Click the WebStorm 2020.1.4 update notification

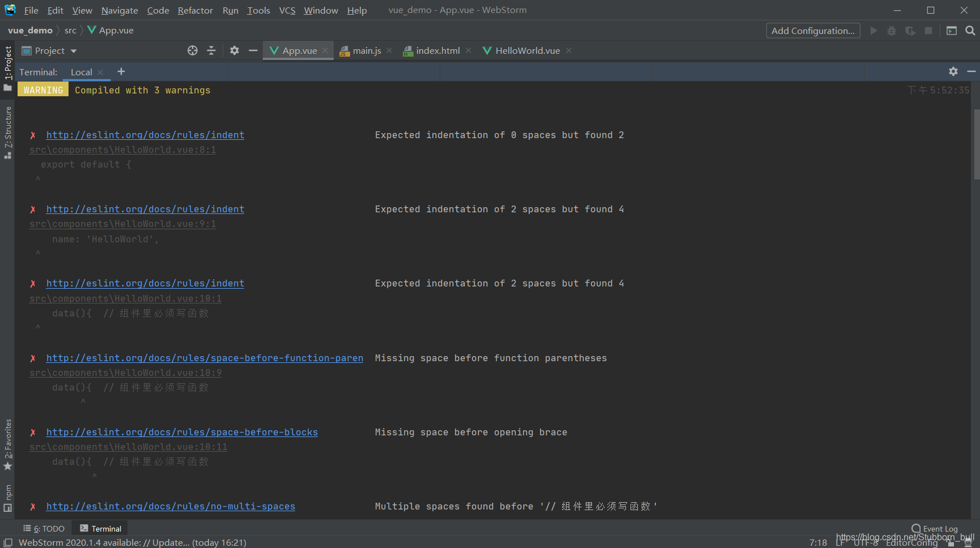point(133,542)
